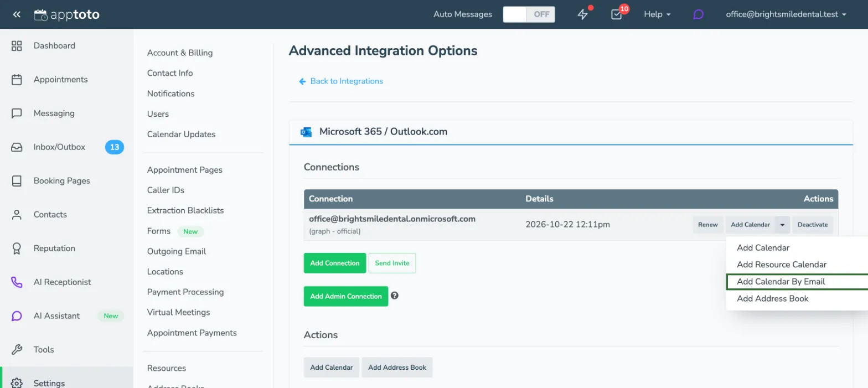
Task: Deactivate the Microsoft 365 connection
Action: click(813, 225)
